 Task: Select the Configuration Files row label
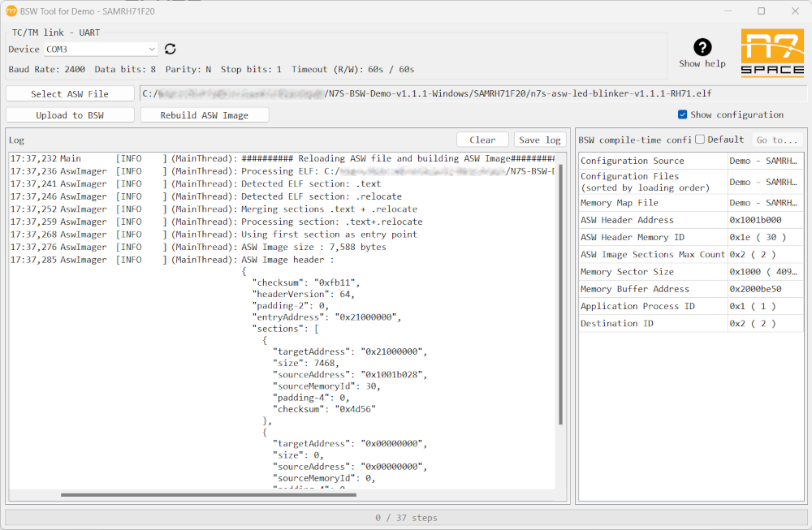point(646,182)
